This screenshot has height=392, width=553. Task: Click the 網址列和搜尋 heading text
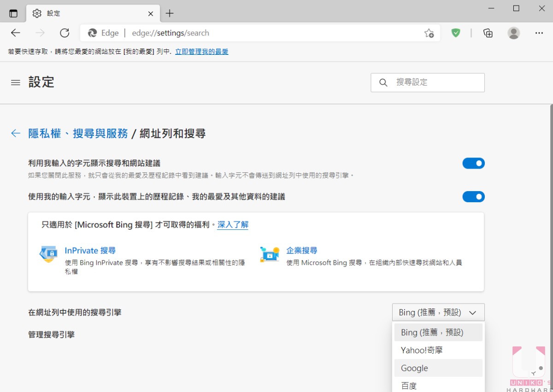172,134
